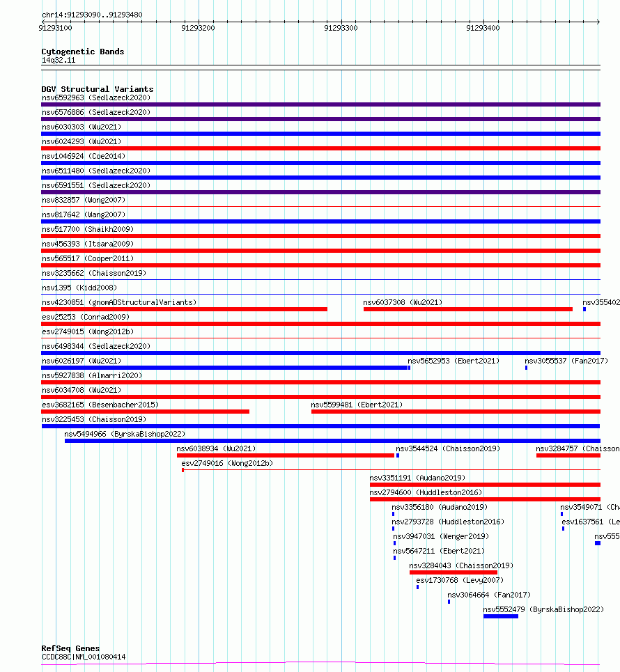Screen dimensions: 620x672
Task: Open the nsv6591551 (Sedlazeck2020) entry
Action: coord(96,185)
